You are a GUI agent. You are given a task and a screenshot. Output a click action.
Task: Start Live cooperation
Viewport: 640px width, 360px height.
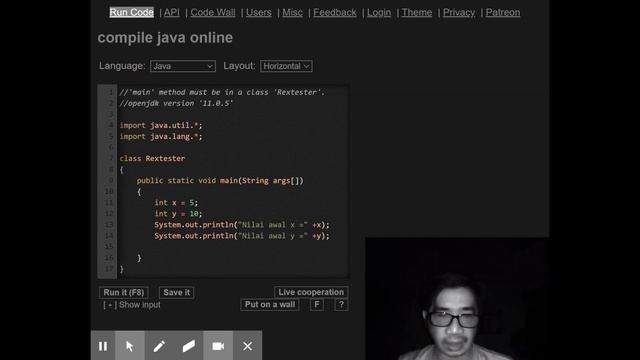point(311,292)
